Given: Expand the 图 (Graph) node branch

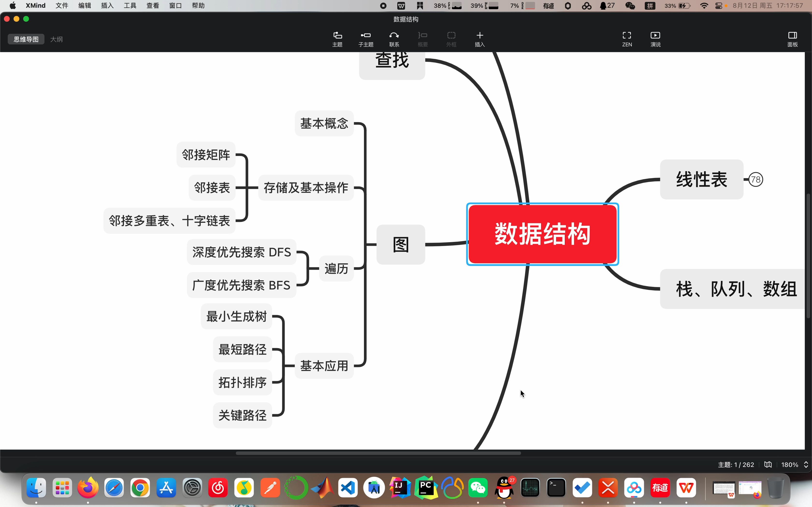Looking at the screenshot, I should 401,244.
